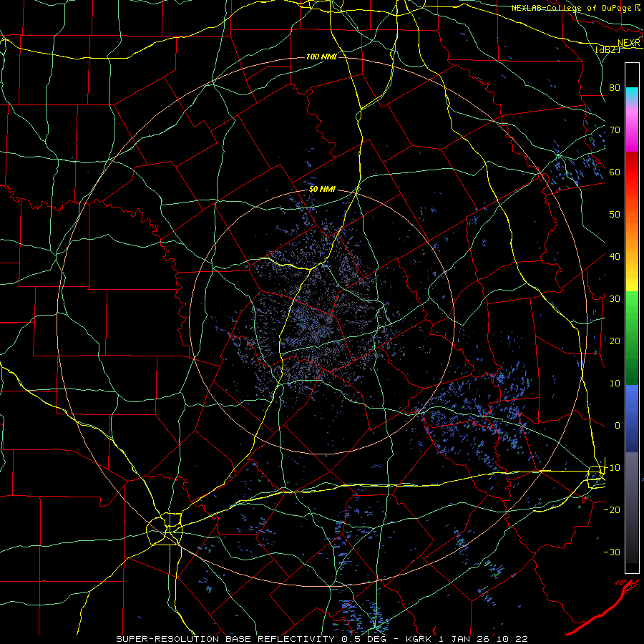The height and width of the screenshot is (644, 644).
Task: Click the cyan segment of the color bar
Action: 632,94
